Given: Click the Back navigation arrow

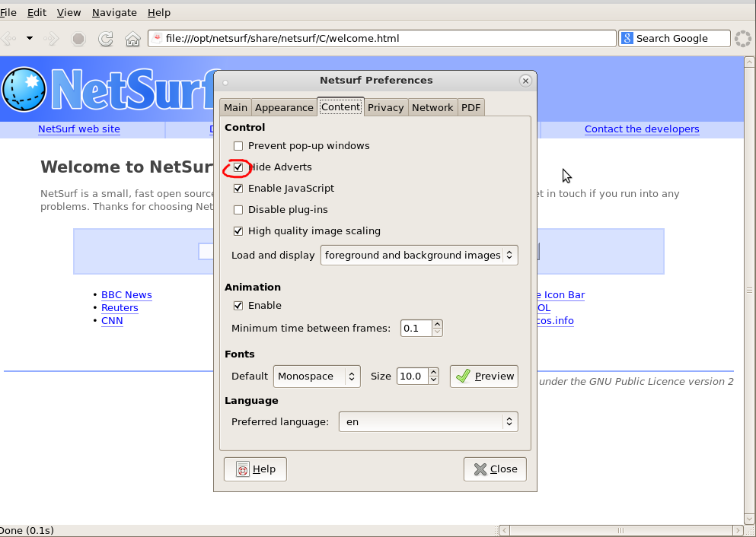Looking at the screenshot, I should click(8, 38).
